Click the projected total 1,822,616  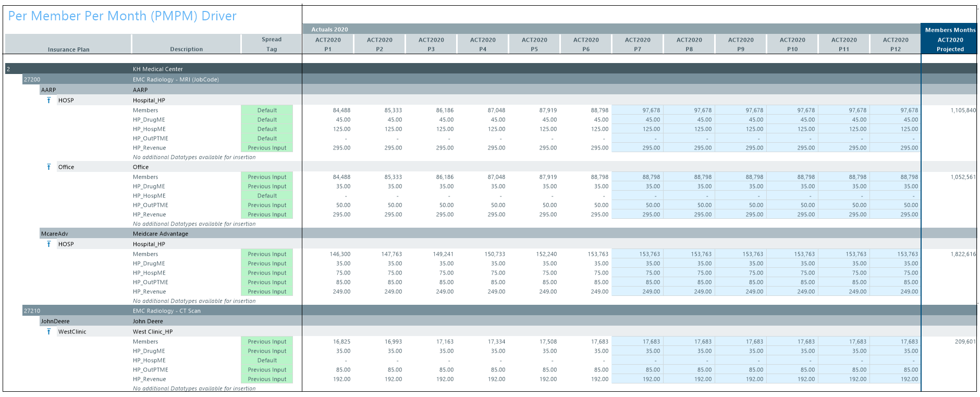[x=963, y=254]
